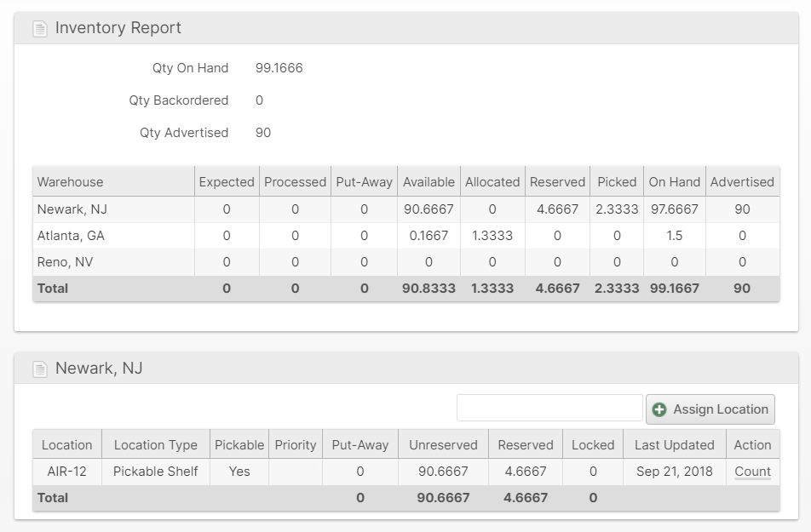The image size is (811, 532).
Task: Click the location search input field
Action: [549, 409]
